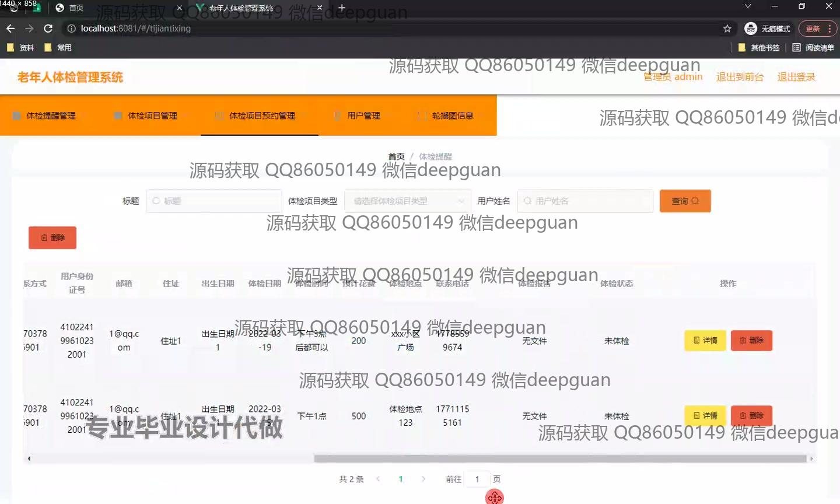This screenshot has height=504, width=840.
Task: Click 详情 button for the first row
Action: [705, 341]
